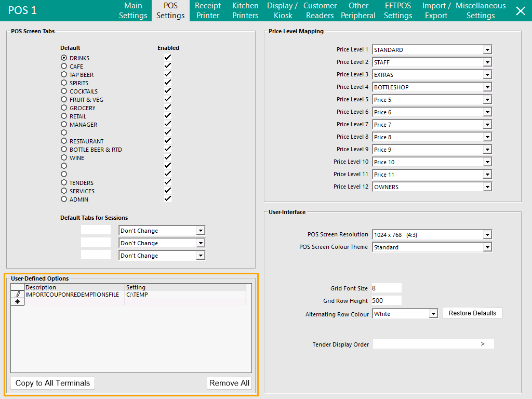Toggle the ADMIN tab enabled checkbox
The width and height of the screenshot is (532, 399).
coord(168,199)
